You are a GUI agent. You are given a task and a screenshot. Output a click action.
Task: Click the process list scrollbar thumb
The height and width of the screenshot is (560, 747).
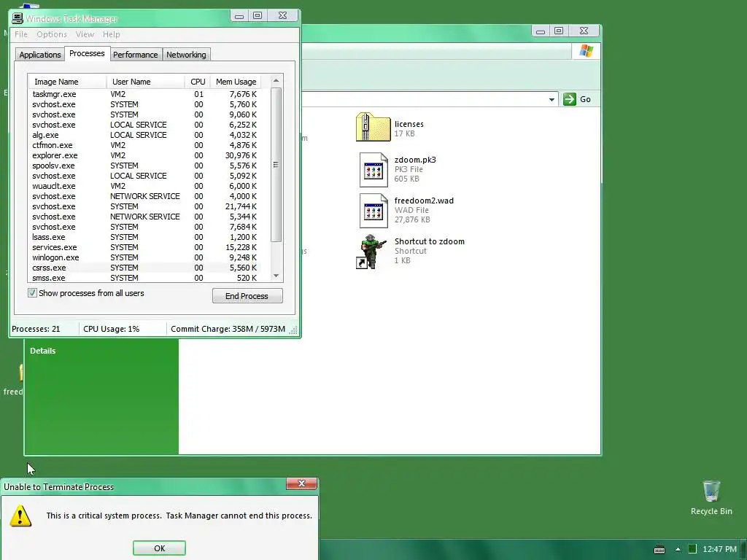pos(276,165)
